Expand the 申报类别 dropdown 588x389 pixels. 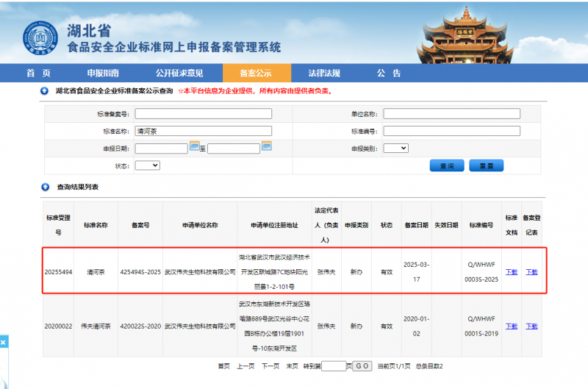[395, 148]
